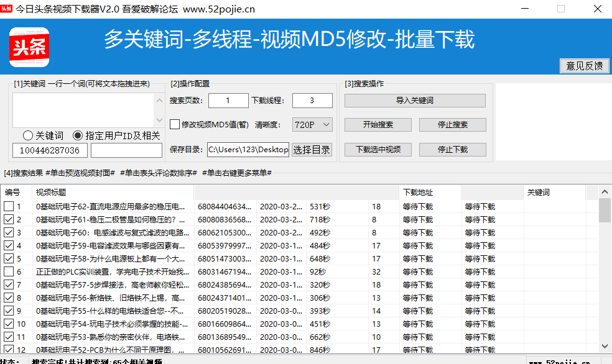
Task: Click 视频标题 column header
Action: 113,192
